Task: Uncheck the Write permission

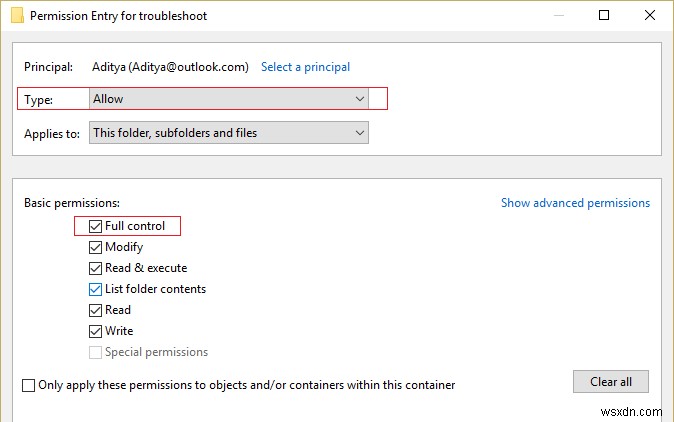Action: click(95, 332)
